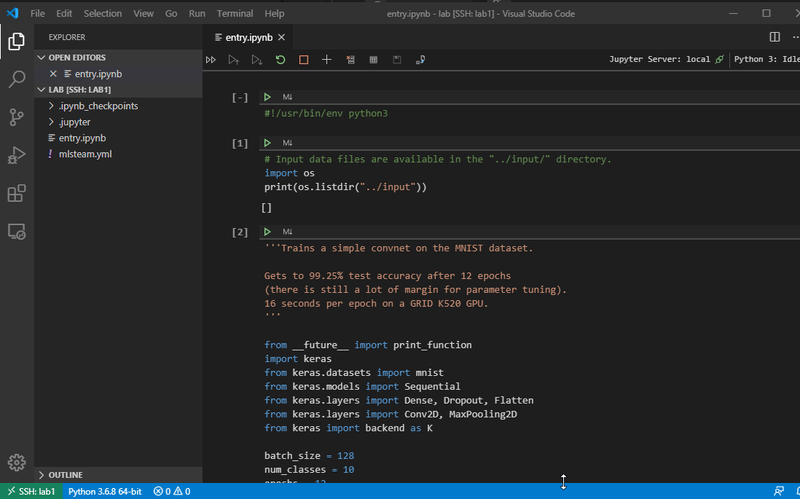Run cell [1] with its play icon
The width and height of the screenshot is (800, 499).
tap(267, 143)
